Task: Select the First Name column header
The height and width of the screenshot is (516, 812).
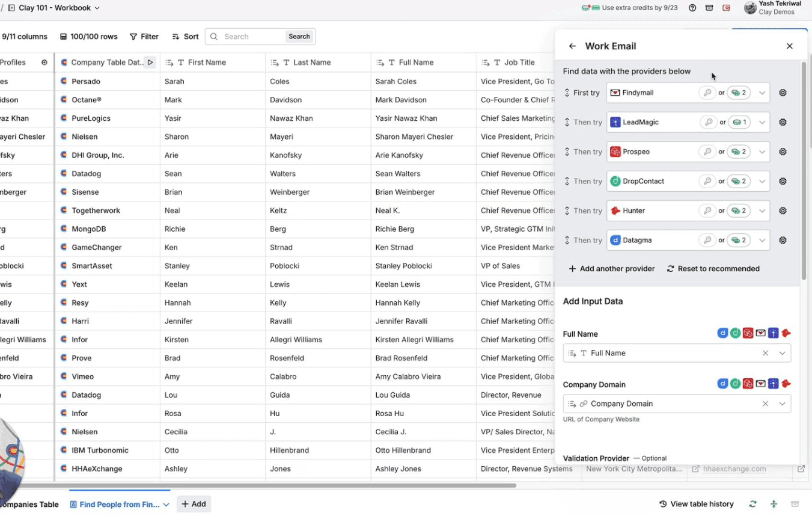Action: click(x=213, y=63)
